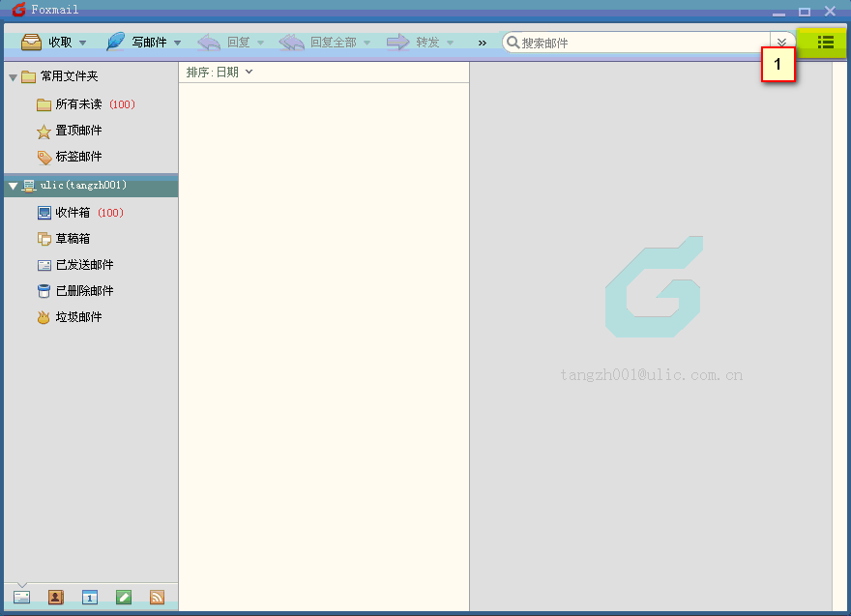The image size is (851, 616).
Task: Switch to the calendar view icon
Action: point(89,597)
